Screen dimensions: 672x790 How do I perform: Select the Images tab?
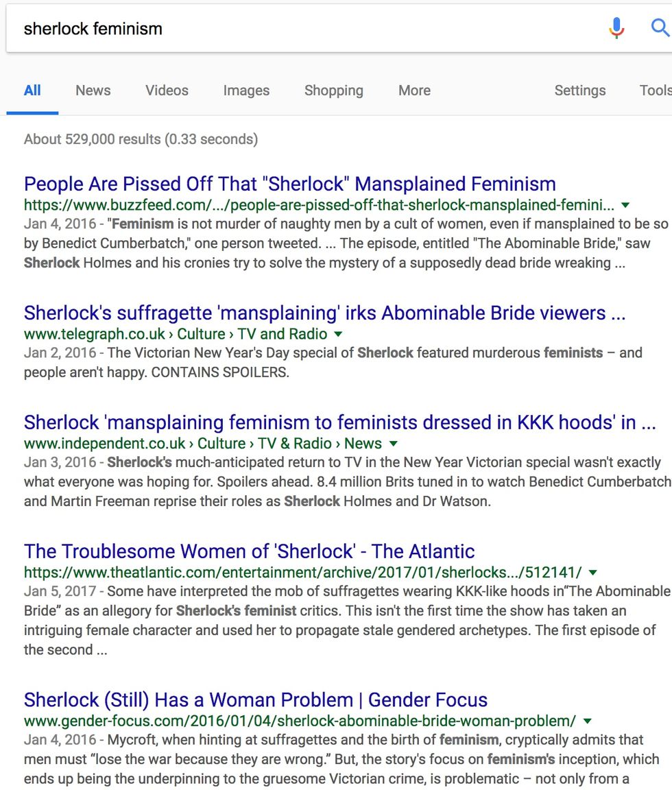pos(246,91)
